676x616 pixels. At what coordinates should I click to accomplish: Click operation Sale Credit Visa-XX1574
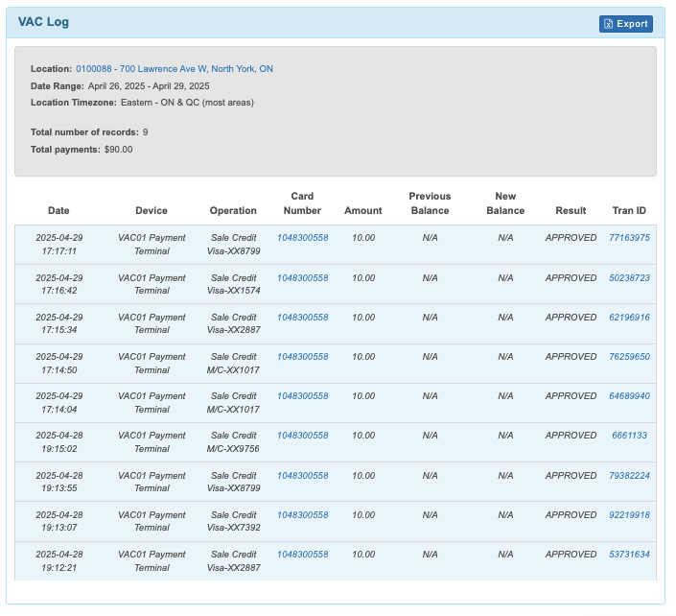tap(233, 284)
